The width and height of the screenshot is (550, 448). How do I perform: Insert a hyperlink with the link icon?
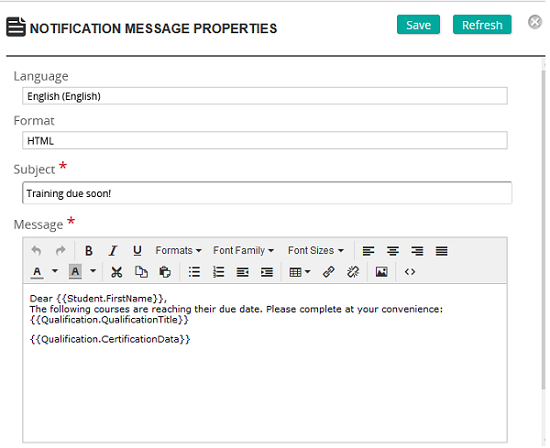click(x=329, y=272)
